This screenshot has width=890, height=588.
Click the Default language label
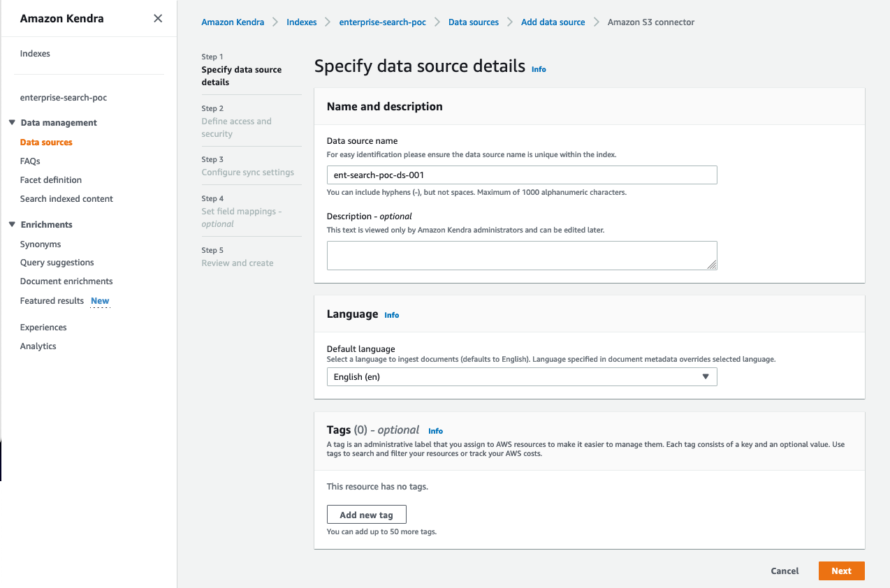coord(361,349)
